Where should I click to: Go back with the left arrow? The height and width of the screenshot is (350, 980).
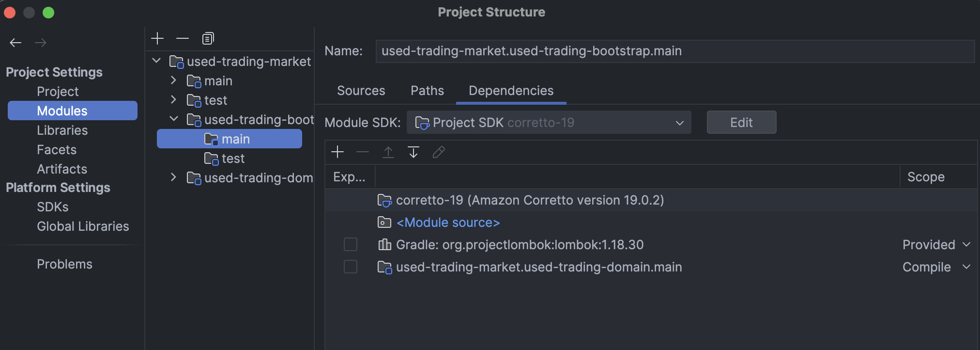15,43
